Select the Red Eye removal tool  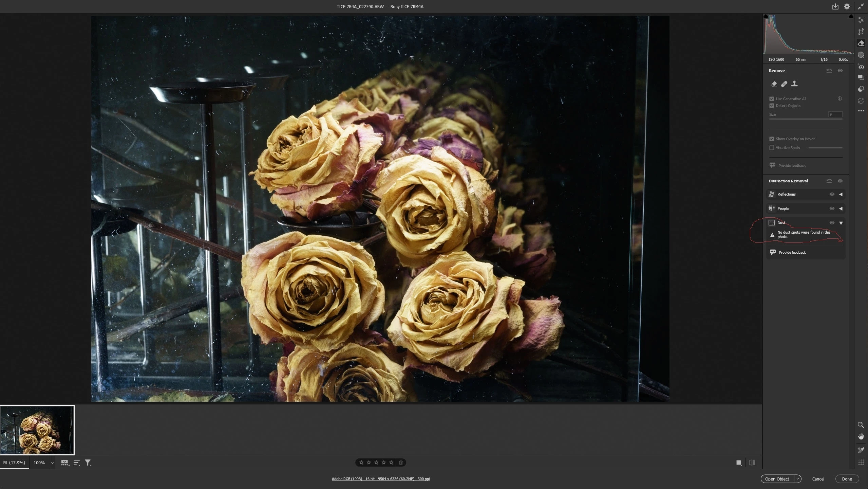tap(861, 67)
